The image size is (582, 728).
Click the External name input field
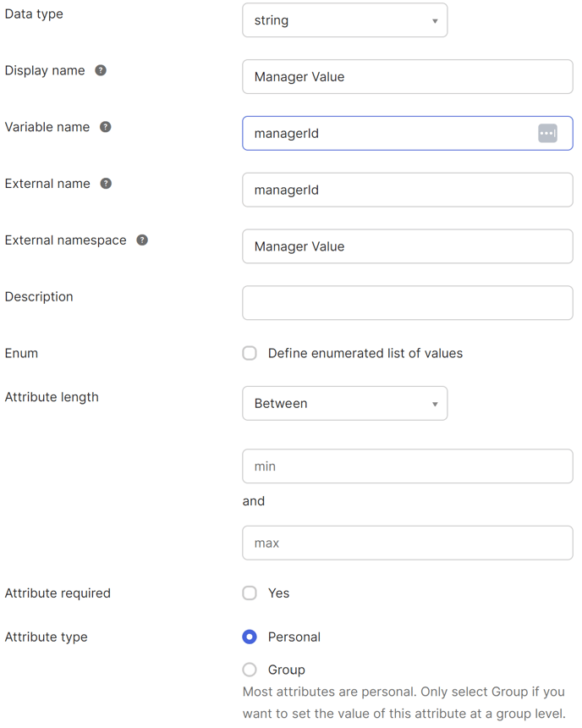(408, 190)
